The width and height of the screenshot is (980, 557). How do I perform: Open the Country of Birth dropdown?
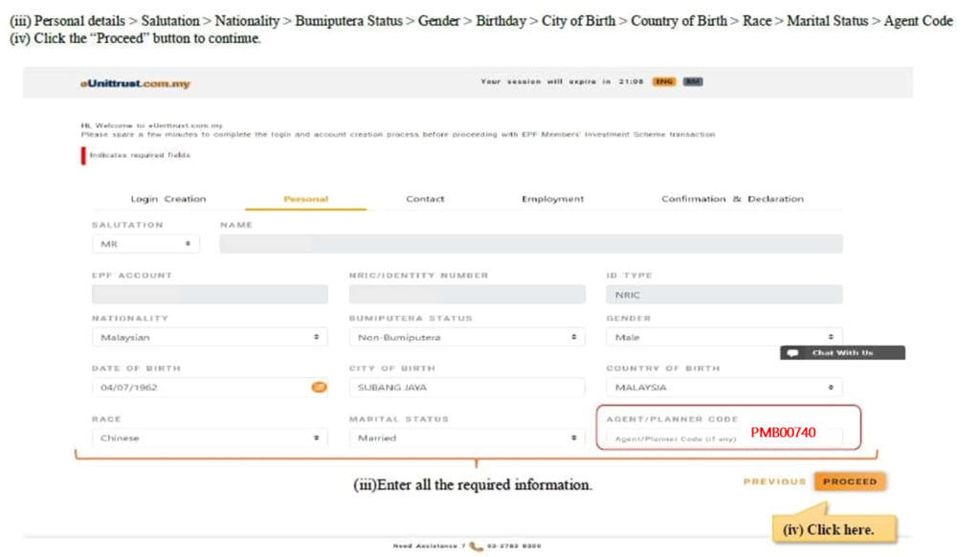click(724, 388)
